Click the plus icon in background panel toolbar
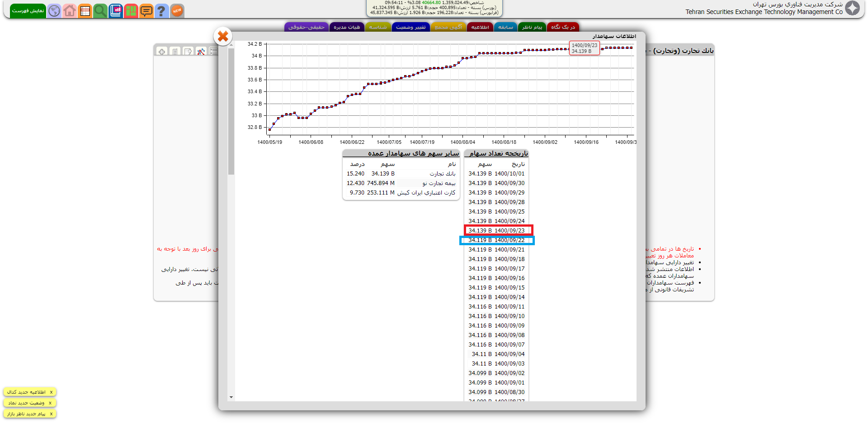868x423 pixels. 162,52
